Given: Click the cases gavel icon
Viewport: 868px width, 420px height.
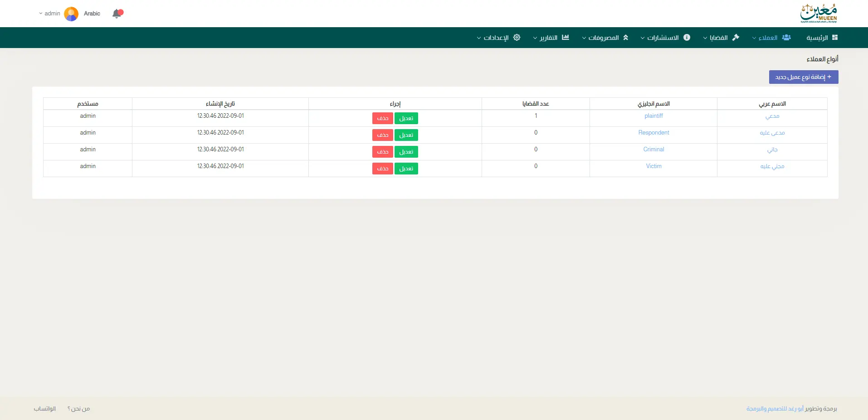Looking at the screenshot, I should [x=736, y=38].
